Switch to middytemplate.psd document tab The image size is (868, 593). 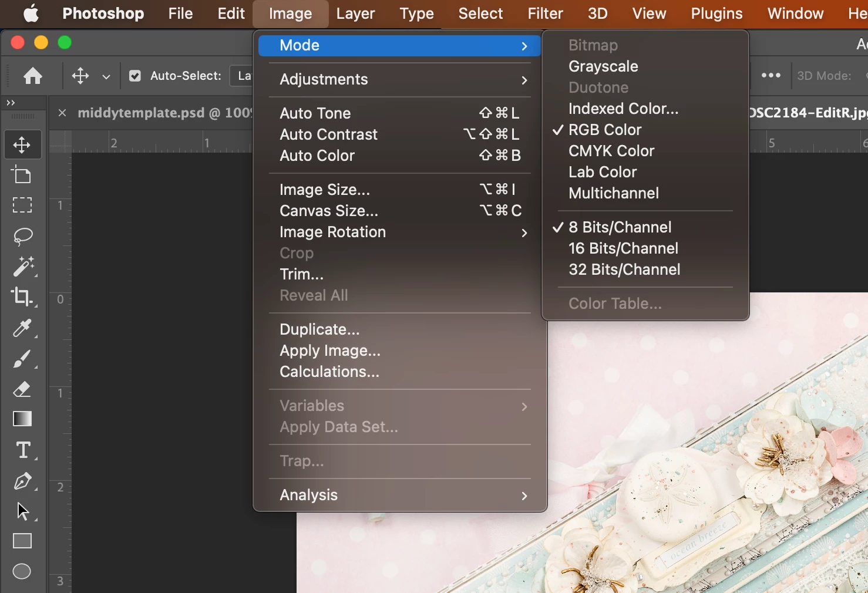coord(164,113)
